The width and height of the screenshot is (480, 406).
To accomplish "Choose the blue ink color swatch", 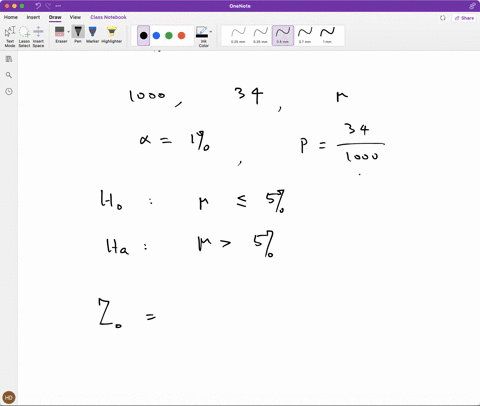I will 156,35.
